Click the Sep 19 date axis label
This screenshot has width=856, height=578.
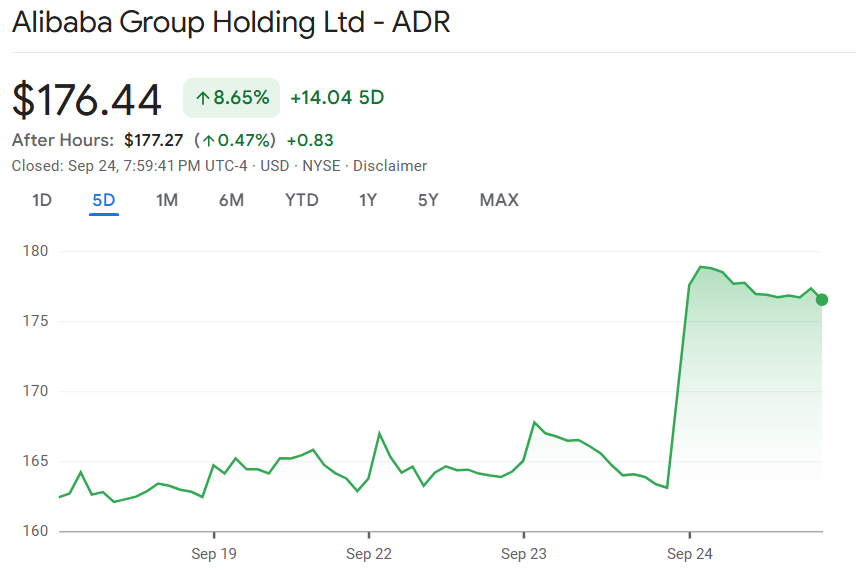[x=214, y=553]
